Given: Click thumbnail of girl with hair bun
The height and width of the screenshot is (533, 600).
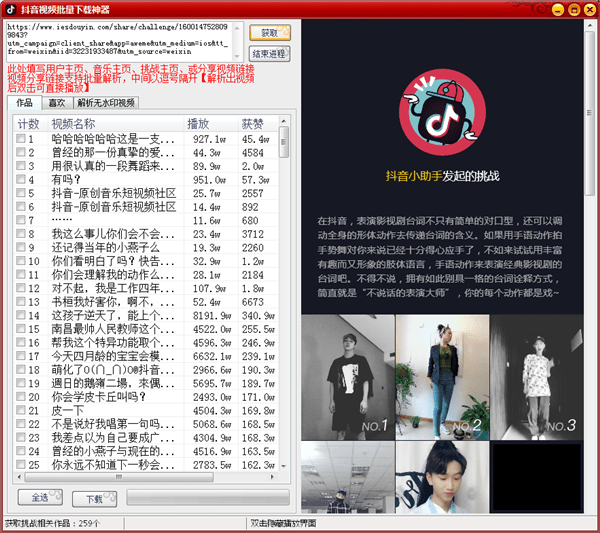Looking at the screenshot, I should pos(442,477).
